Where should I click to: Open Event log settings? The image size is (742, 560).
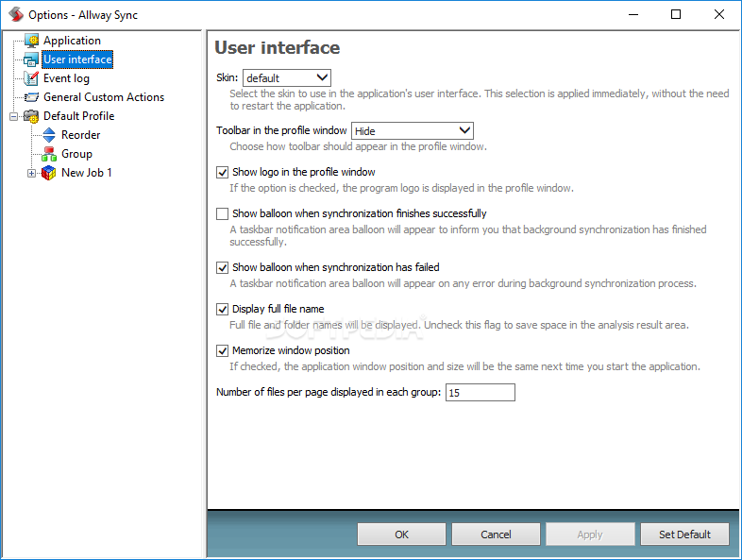[66, 78]
